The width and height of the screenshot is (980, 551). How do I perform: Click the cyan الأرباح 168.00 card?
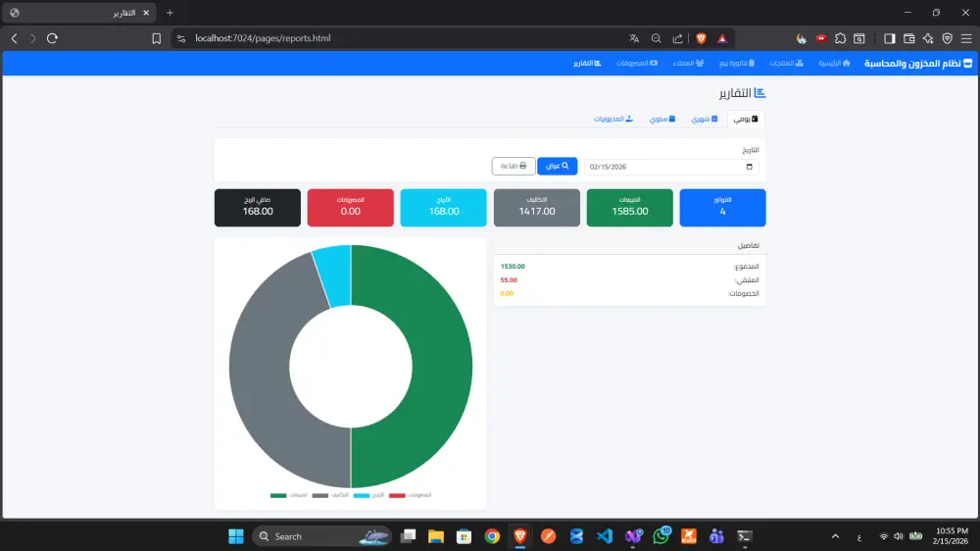click(443, 208)
